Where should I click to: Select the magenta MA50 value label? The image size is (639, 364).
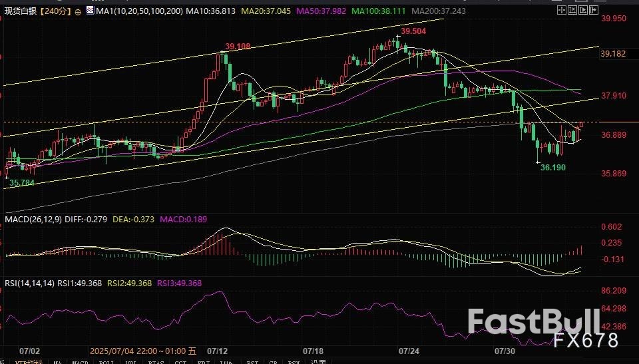pos(326,12)
